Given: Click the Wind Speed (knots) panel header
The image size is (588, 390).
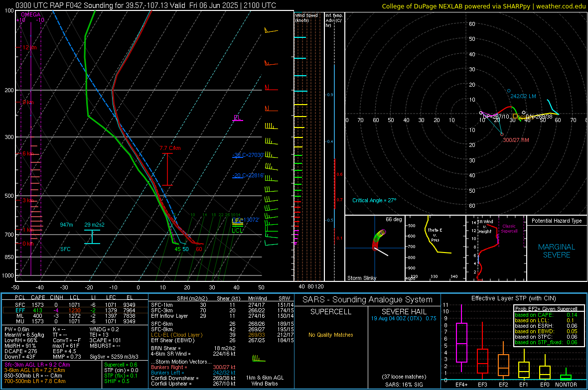Looking at the screenshot, I should (306, 17).
